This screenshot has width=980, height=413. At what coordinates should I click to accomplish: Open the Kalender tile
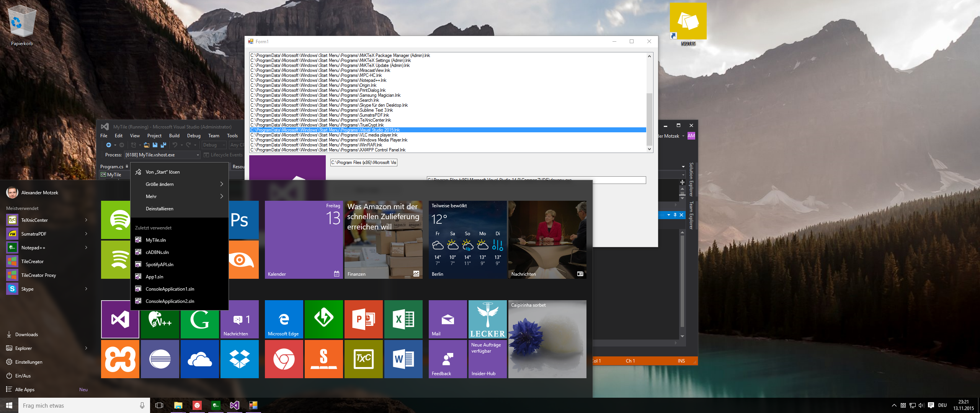tap(304, 240)
